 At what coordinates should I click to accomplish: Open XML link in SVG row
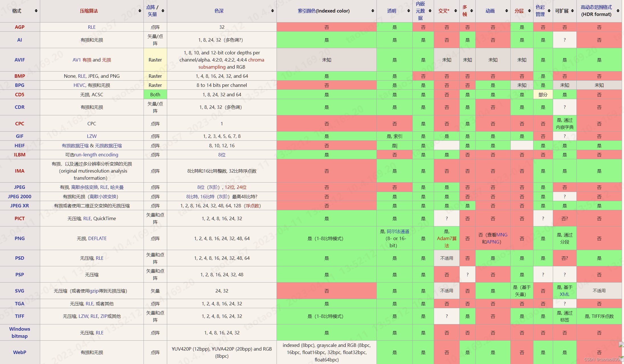(x=564, y=294)
